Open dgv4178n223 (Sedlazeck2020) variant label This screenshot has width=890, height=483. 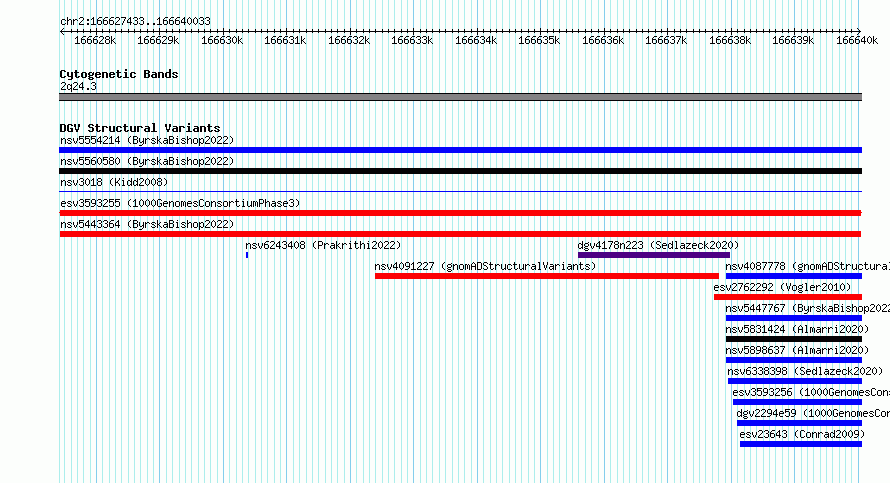(658, 245)
